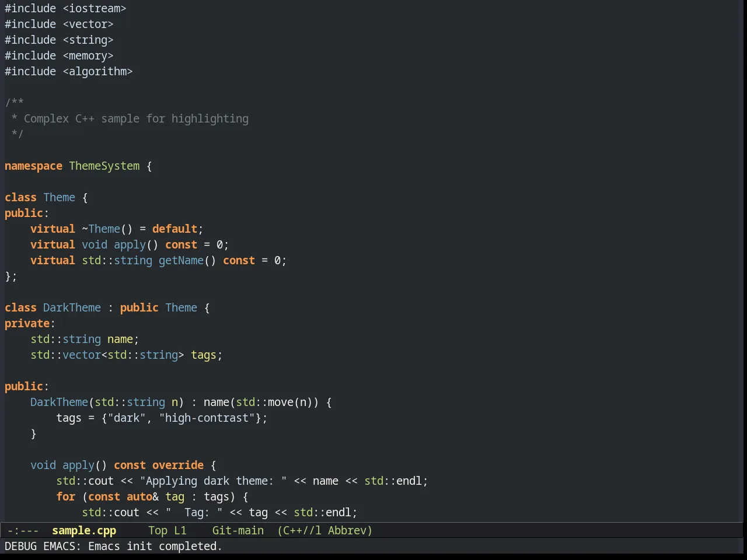Click 'Theme' in 'class Theme {'
The width and height of the screenshot is (747, 560).
click(59, 198)
